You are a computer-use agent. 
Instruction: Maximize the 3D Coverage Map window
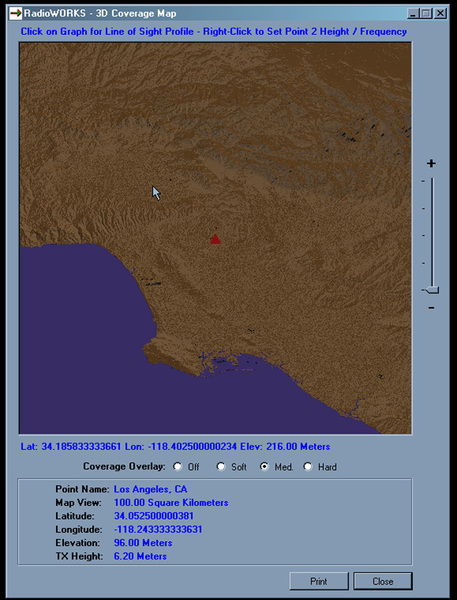point(426,14)
